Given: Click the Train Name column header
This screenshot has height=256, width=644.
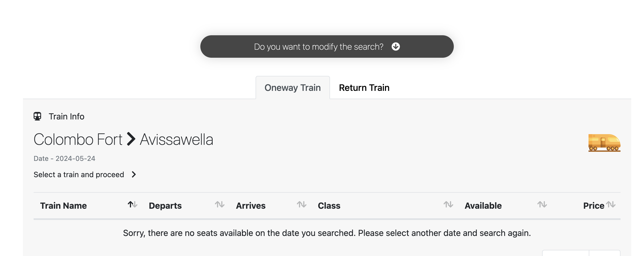Looking at the screenshot, I should (x=63, y=206).
